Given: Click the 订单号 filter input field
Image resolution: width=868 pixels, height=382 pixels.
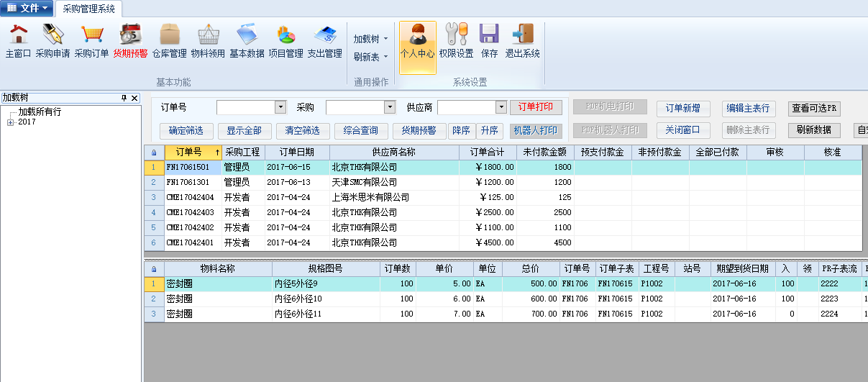Looking at the screenshot, I should click(x=246, y=107).
